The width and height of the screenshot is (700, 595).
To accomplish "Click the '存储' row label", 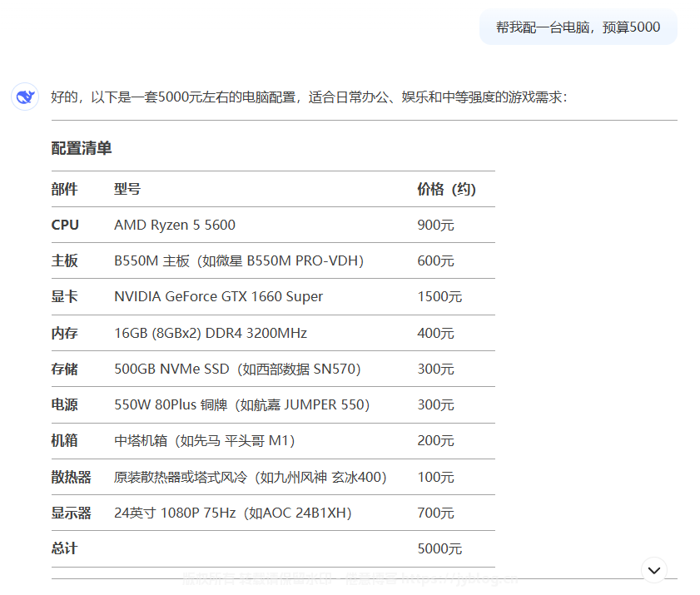I will tap(65, 369).
